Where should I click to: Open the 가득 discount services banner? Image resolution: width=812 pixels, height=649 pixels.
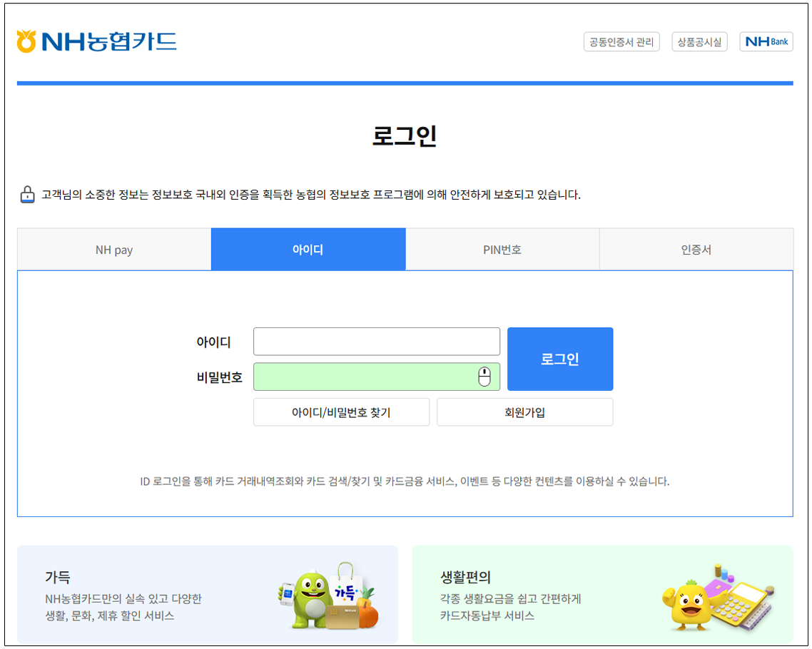point(143,596)
